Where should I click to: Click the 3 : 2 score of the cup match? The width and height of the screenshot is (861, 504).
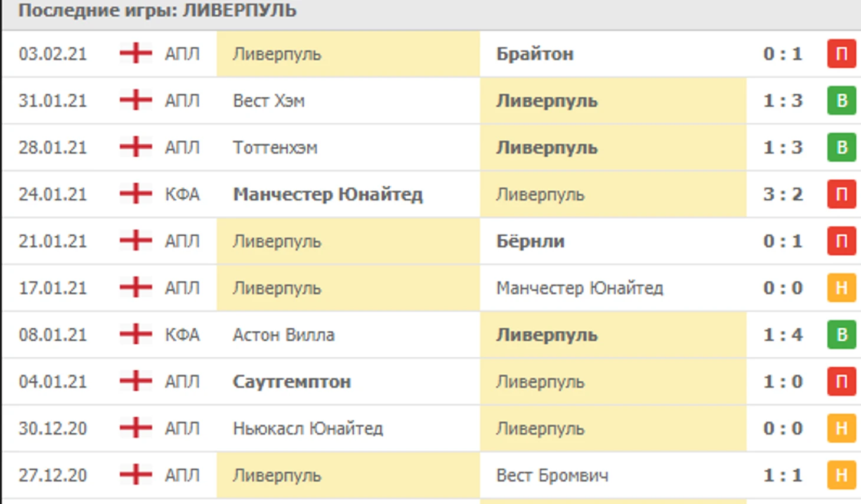[x=783, y=194]
